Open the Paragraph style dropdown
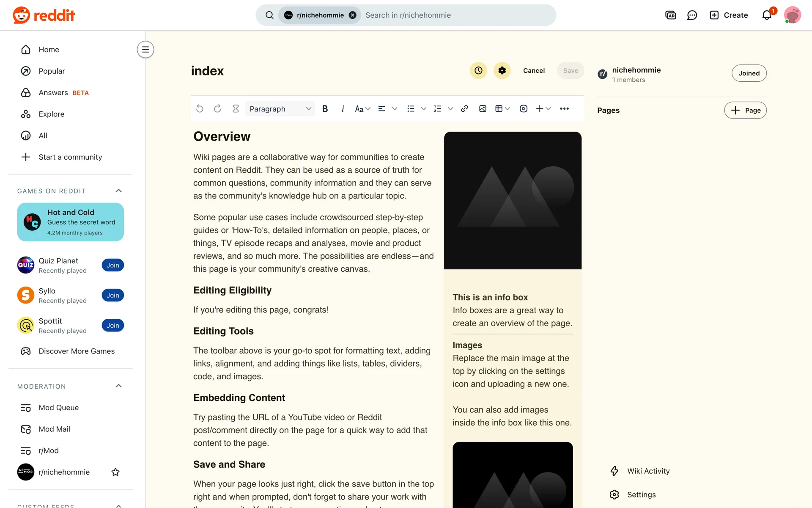The image size is (812, 508). click(280, 109)
